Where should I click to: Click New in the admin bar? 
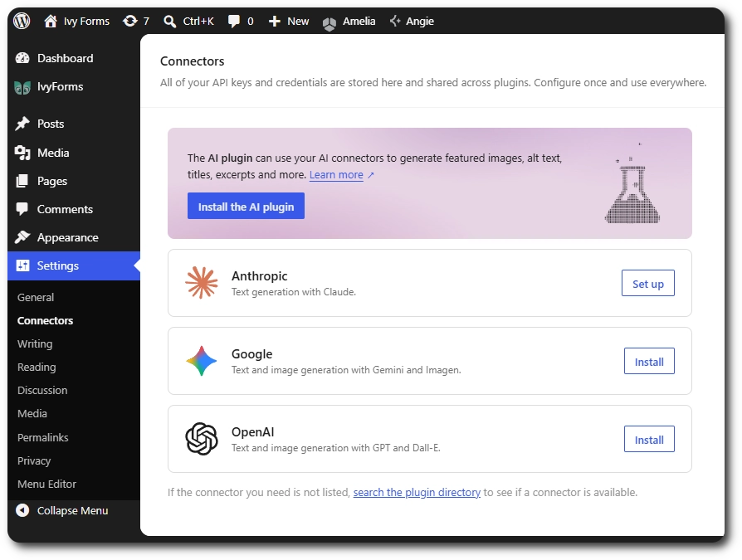pos(298,22)
